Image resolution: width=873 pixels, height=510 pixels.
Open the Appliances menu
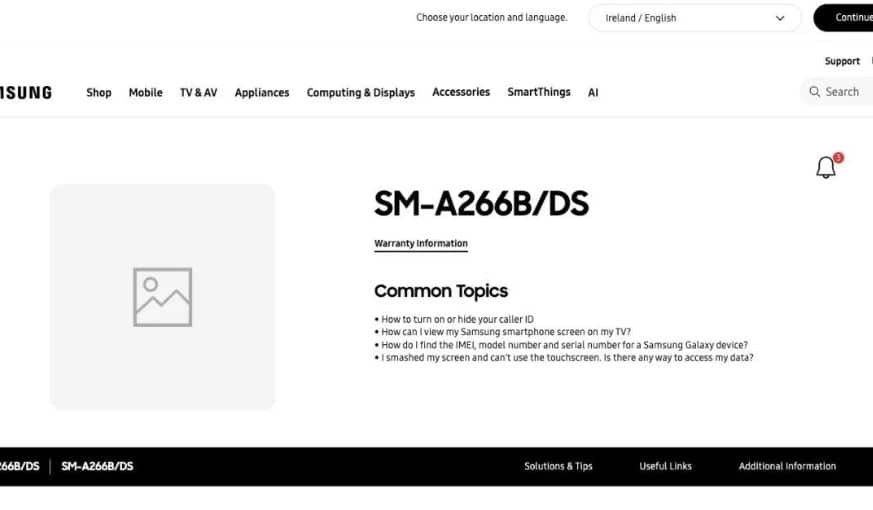pos(262,93)
